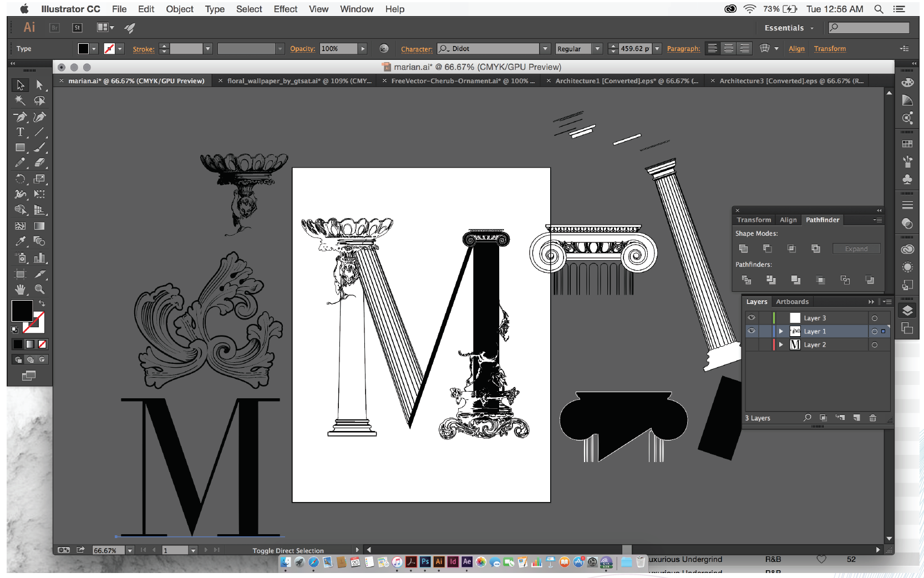
Task: Select the Rotate tool
Action: (21, 179)
